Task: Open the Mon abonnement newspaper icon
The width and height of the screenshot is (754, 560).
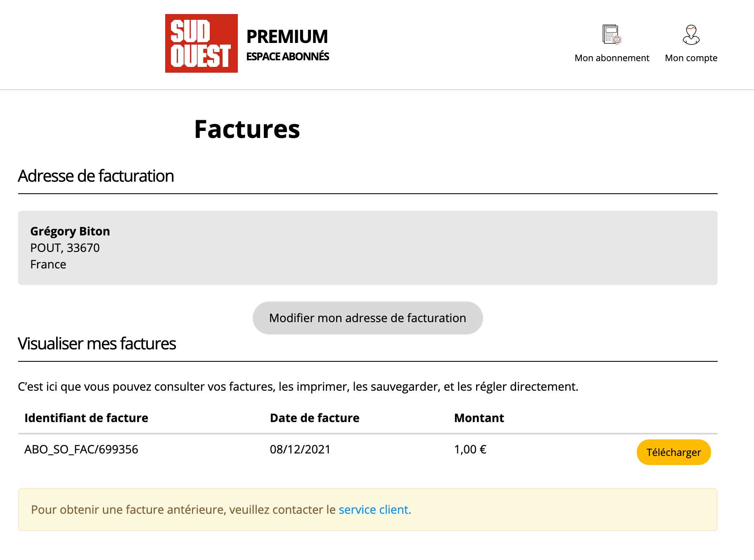Action: tap(612, 35)
